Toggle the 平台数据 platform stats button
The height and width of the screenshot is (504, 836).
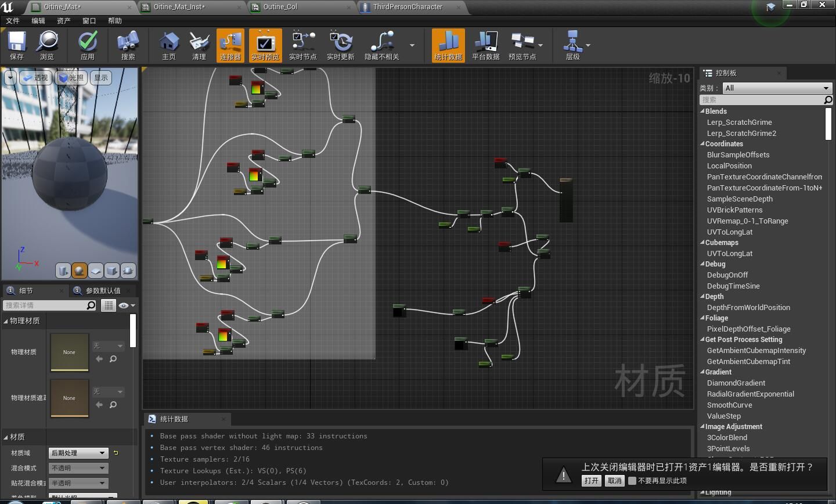[486, 45]
